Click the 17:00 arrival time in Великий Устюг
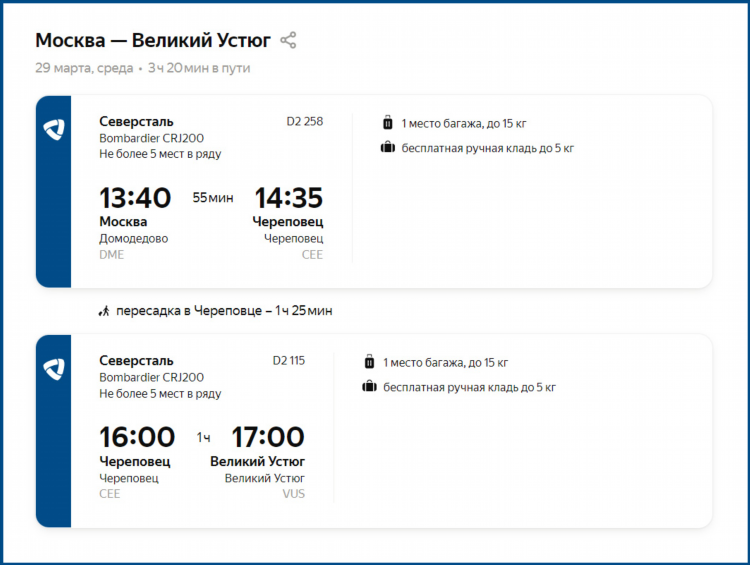 click(x=268, y=437)
